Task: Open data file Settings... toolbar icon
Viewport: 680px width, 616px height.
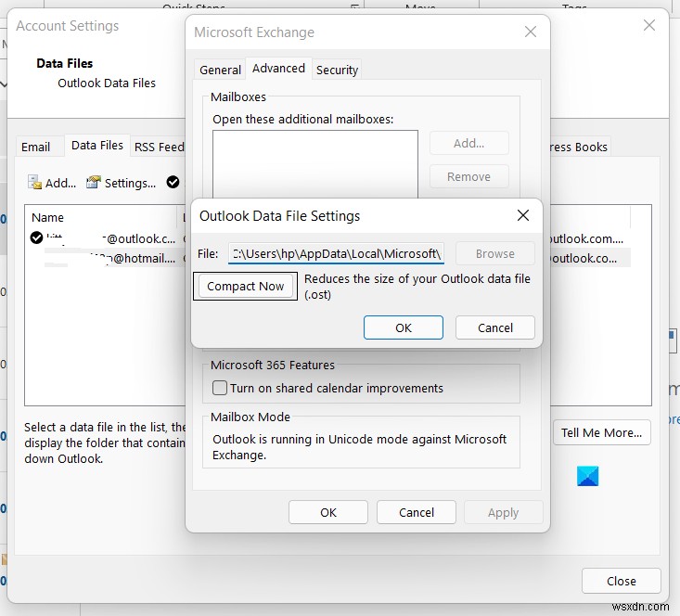Action: [121, 183]
